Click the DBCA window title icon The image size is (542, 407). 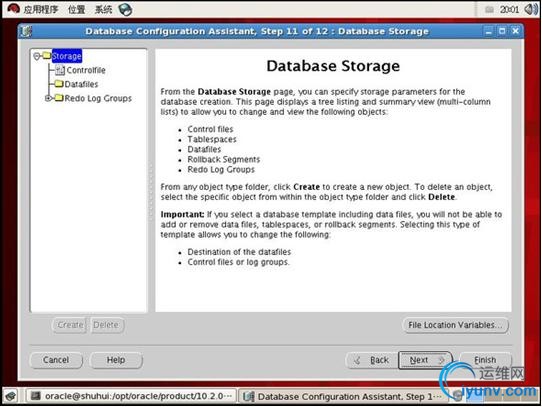(26, 31)
